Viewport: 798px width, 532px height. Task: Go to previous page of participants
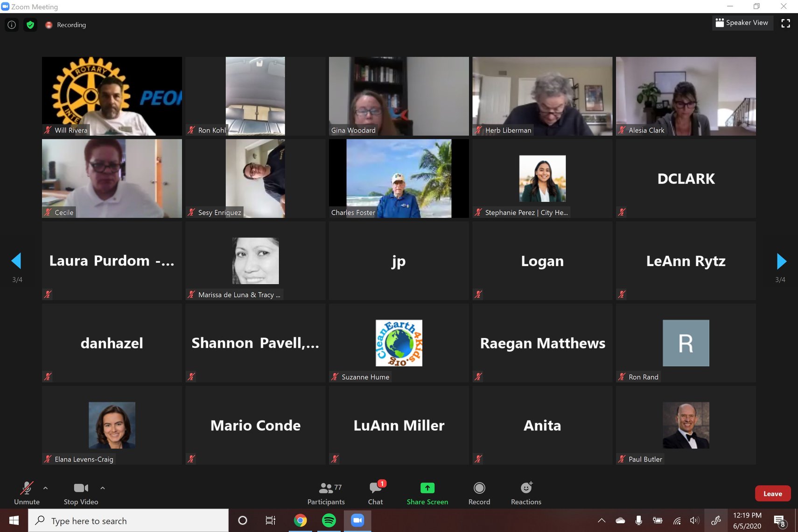point(16,261)
